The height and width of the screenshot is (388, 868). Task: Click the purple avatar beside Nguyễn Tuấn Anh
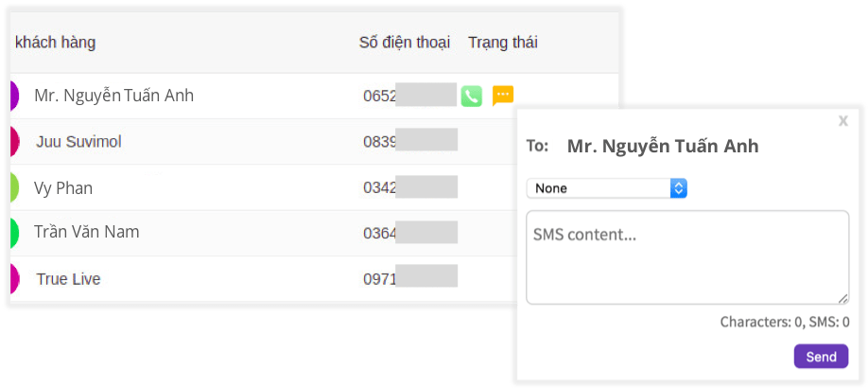(x=14, y=96)
